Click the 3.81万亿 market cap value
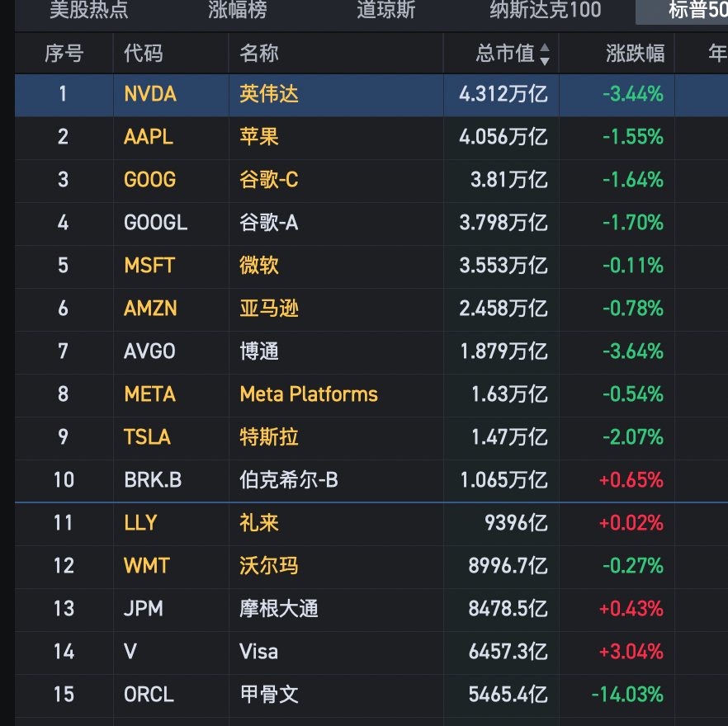The width and height of the screenshot is (728, 726). coord(509,180)
